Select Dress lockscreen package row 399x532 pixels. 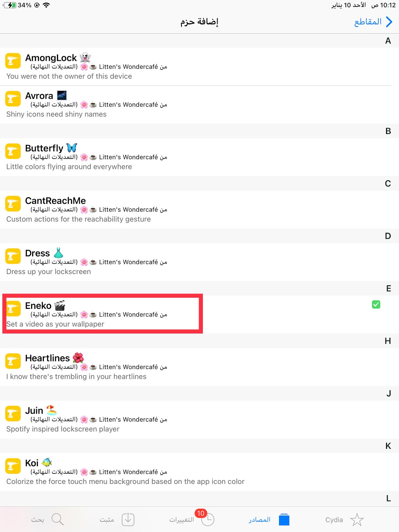199,262
